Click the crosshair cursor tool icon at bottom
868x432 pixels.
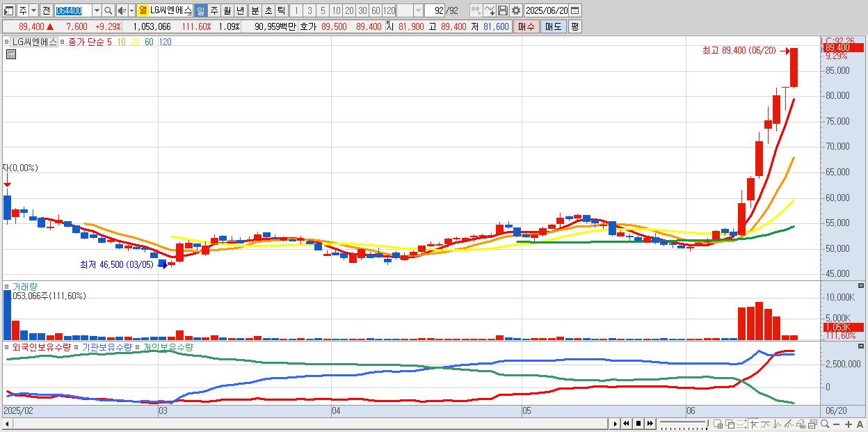(x=754, y=424)
